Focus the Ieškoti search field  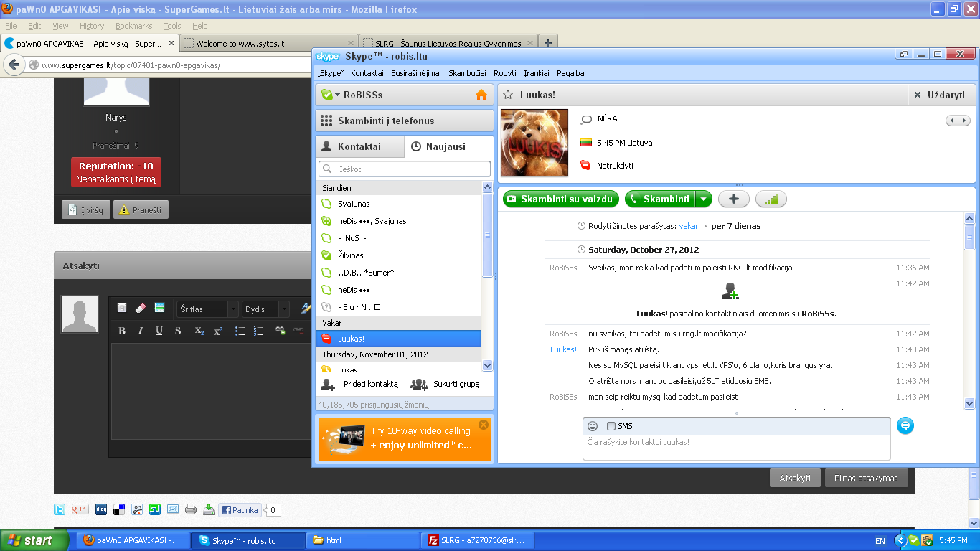coord(405,169)
